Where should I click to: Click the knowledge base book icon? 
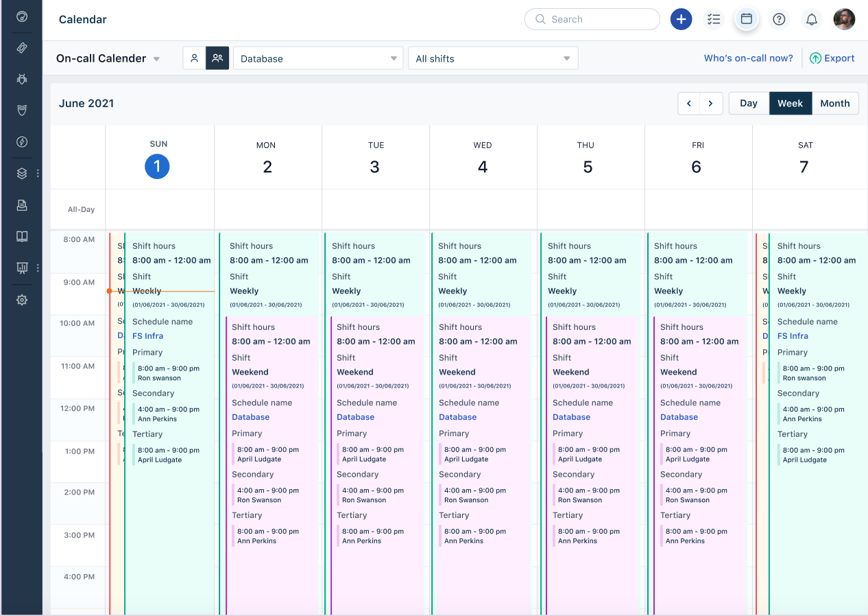[x=22, y=236]
